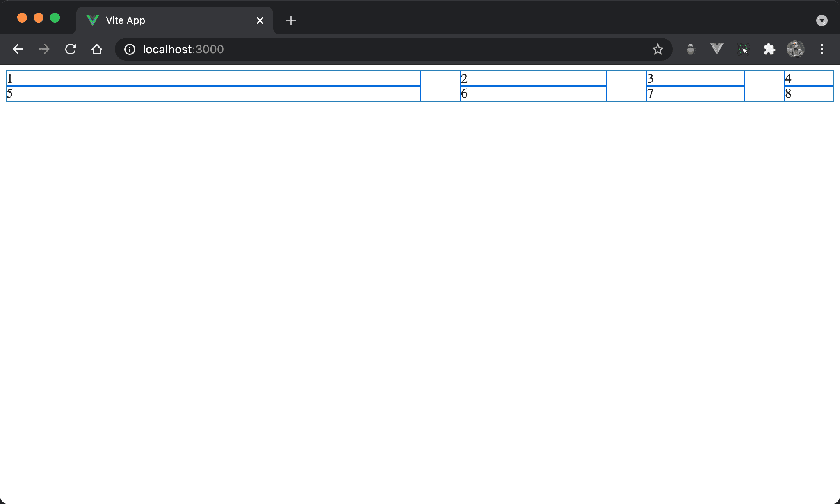Open Vue devtools extension icon
This screenshot has height=504, width=840.
(x=717, y=50)
